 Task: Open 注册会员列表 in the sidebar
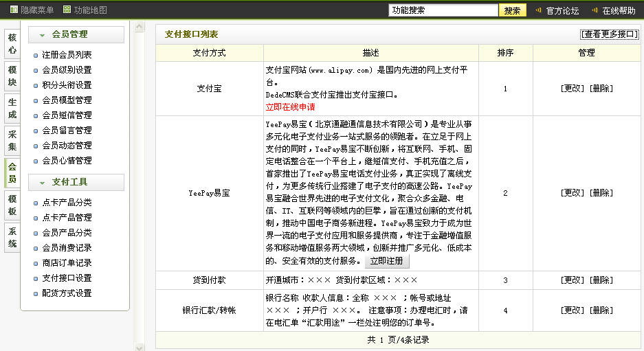[x=67, y=55]
